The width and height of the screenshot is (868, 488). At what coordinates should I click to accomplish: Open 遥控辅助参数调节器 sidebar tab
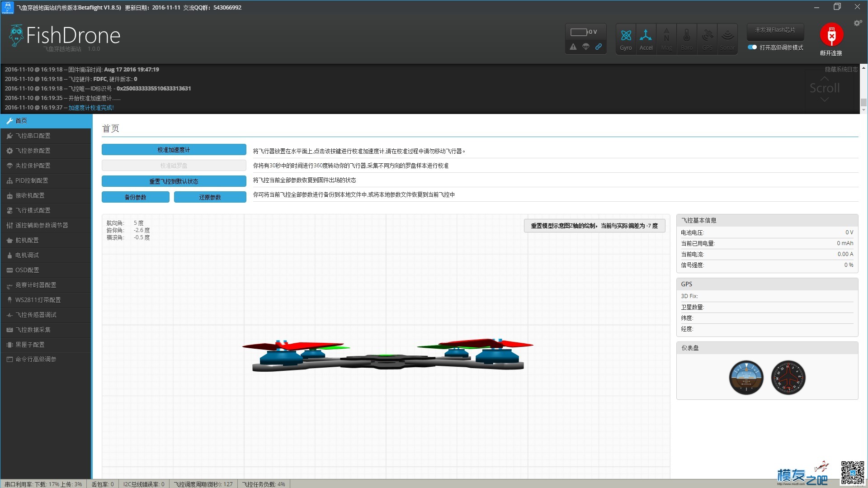click(46, 225)
